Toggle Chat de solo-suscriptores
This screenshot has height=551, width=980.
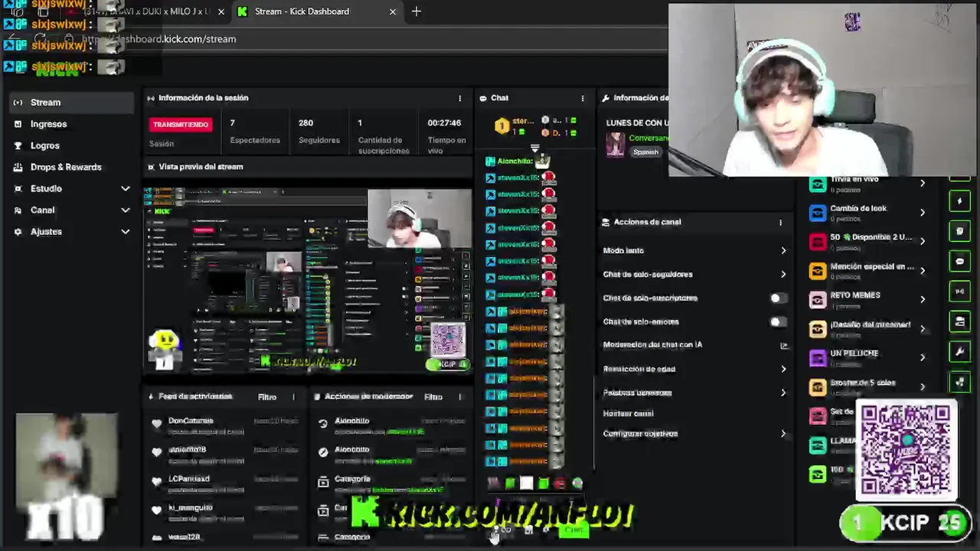point(779,298)
